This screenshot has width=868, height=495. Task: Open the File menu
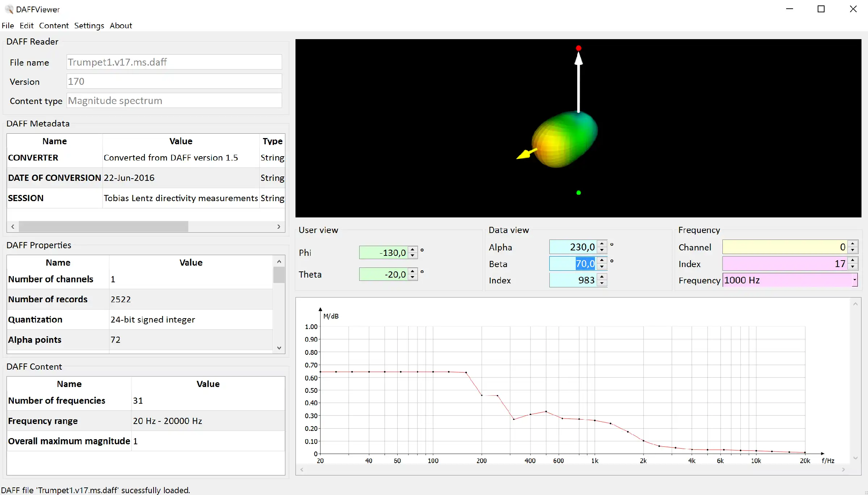(x=8, y=26)
